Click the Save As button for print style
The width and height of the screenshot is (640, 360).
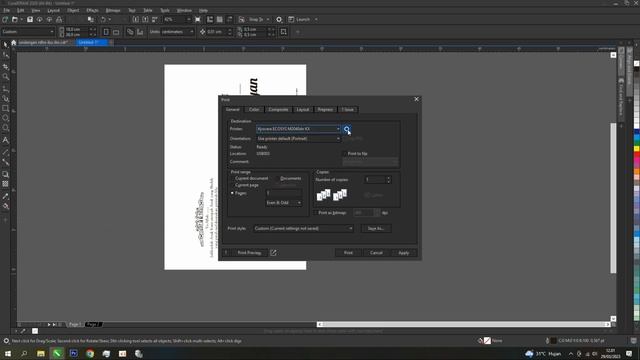pyautogui.click(x=376, y=229)
